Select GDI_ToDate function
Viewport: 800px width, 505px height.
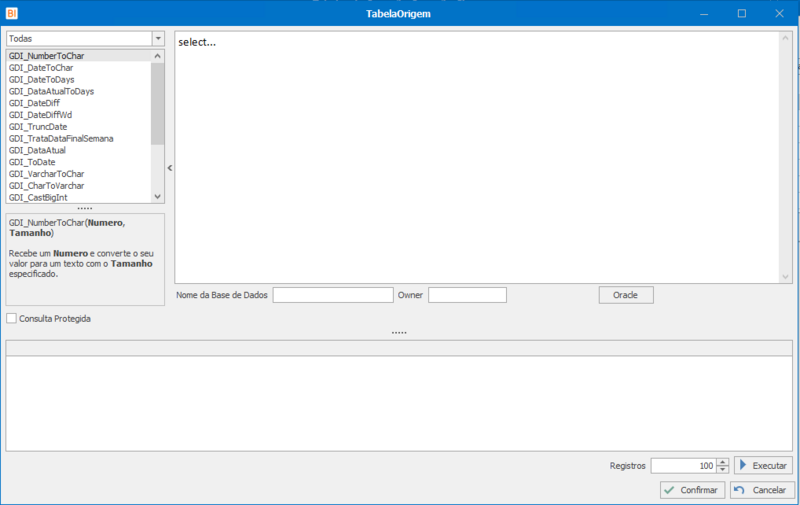[80, 162]
